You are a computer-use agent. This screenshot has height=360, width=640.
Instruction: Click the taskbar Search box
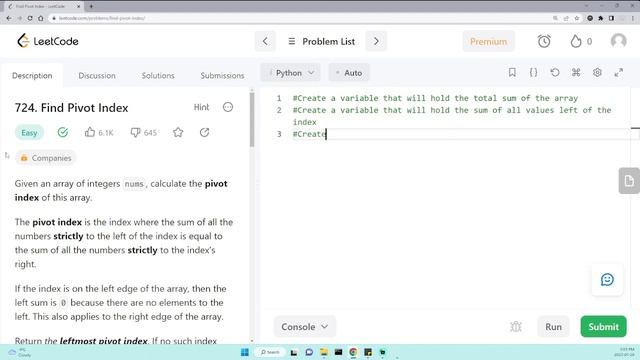click(269, 352)
